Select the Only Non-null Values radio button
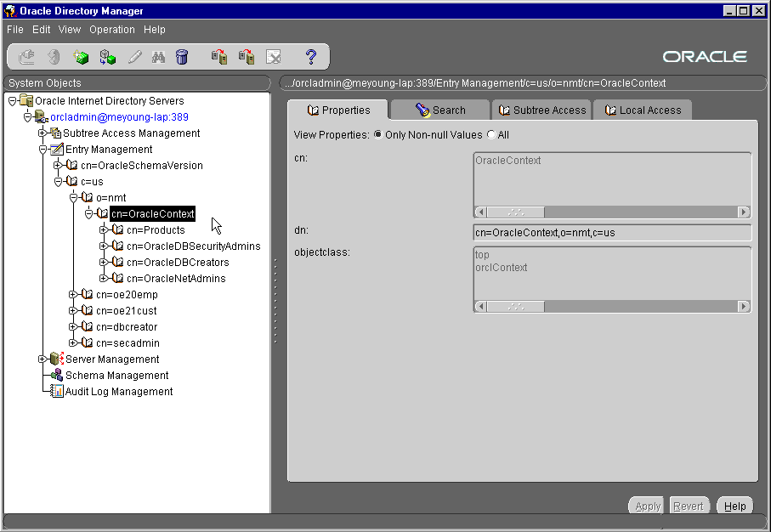This screenshot has height=532, width=771. coord(378,135)
